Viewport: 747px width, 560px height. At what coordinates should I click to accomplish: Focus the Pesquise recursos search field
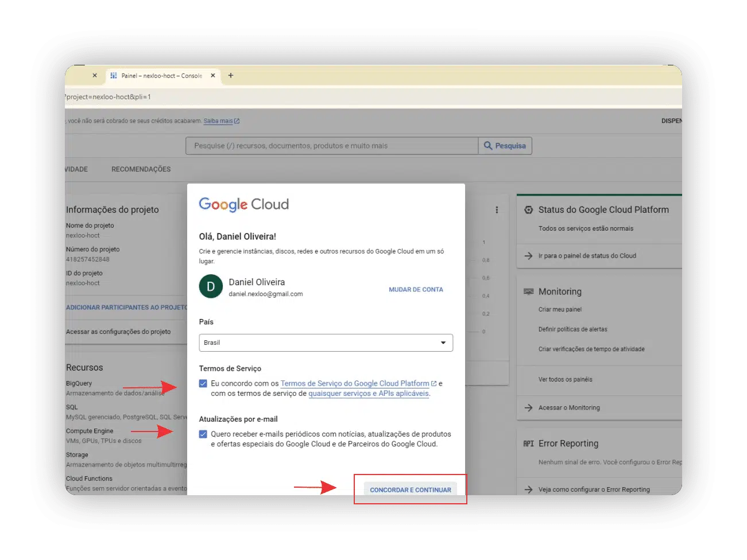tap(332, 146)
